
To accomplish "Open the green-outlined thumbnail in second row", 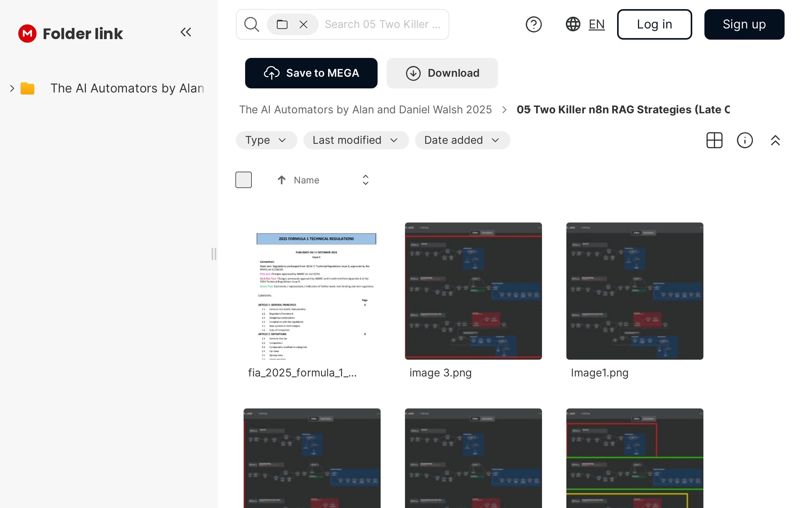I will click(x=634, y=458).
